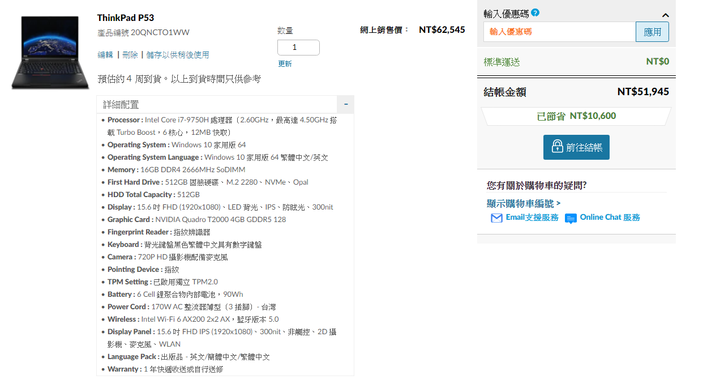Select the Warranty specification line
Viewport: 720px width, 388px height.
(x=165, y=369)
